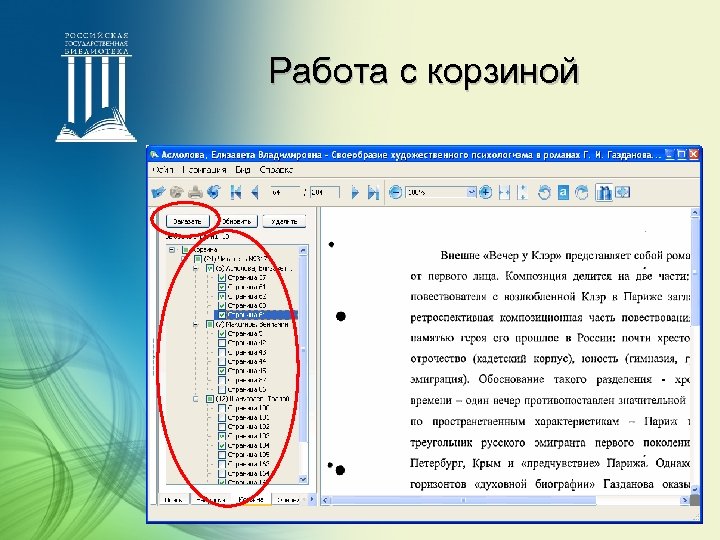
Task: Uncheck the highlighted selected page row
Action: coord(222,315)
